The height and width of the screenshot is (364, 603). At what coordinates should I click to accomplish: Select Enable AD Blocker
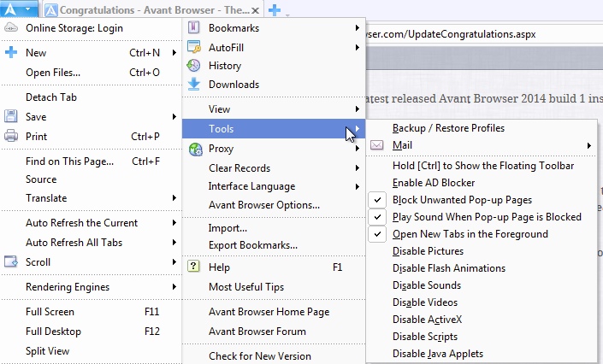click(434, 183)
